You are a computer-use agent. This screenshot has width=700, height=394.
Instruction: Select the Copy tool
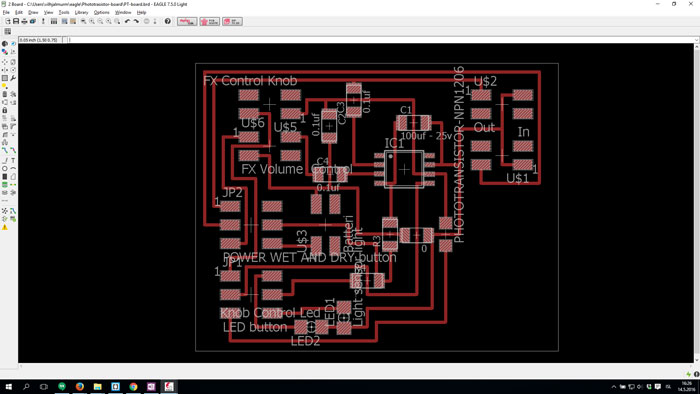pyautogui.click(x=13, y=62)
